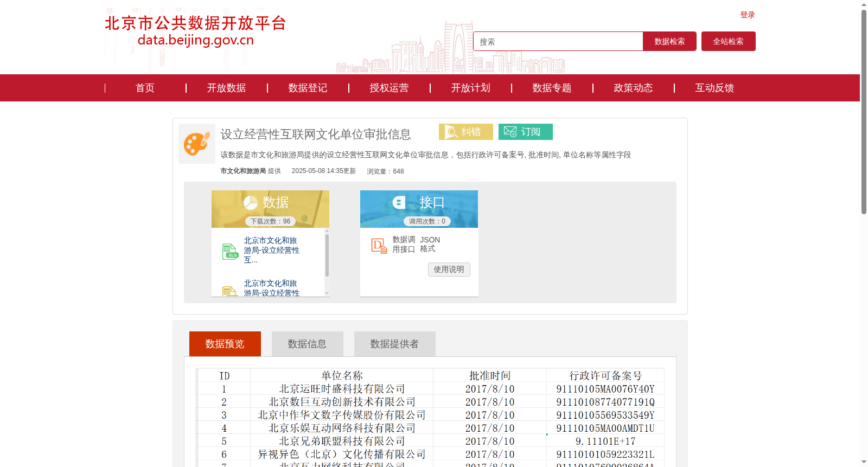The height and width of the screenshot is (467, 868).
Task: Click the file list scrollbar thumb
Action: click(327, 255)
